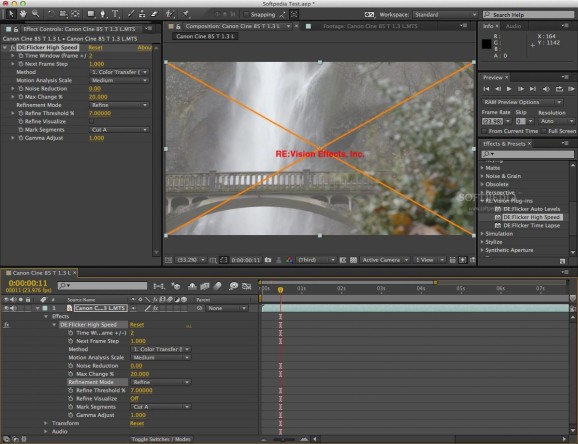Select the Selection arrow tool
Viewport: 578px width, 444px height.
tap(11, 14)
